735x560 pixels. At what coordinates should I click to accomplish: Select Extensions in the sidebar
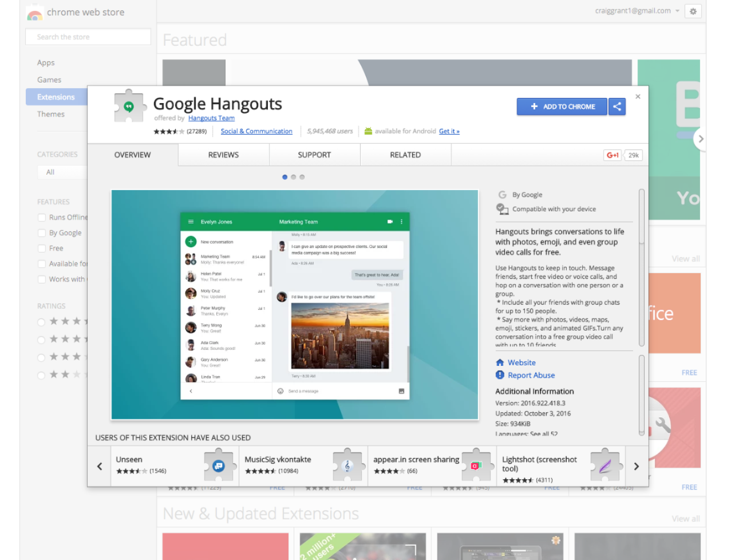coord(56,97)
